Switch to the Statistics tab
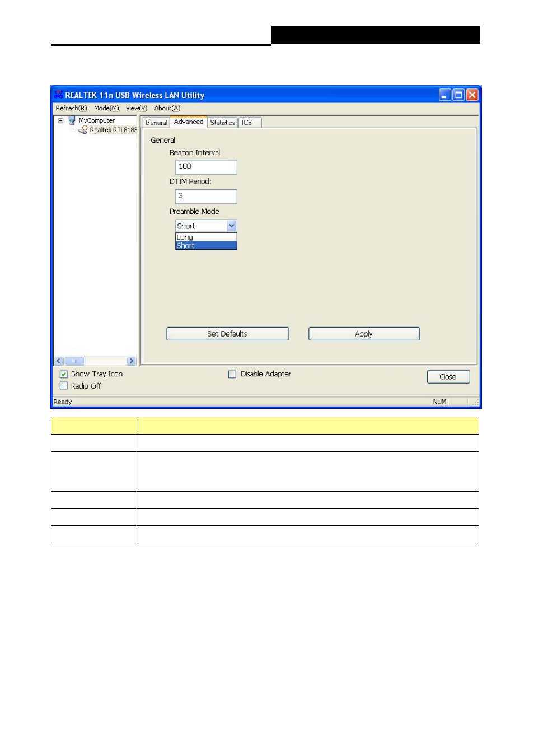Screen dimensions: 534x756 tap(222, 123)
